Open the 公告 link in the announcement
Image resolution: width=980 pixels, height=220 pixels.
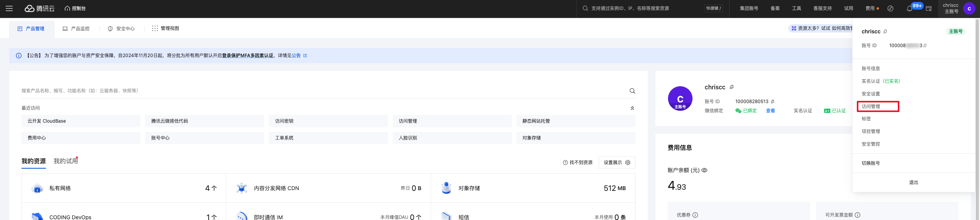click(x=299, y=56)
